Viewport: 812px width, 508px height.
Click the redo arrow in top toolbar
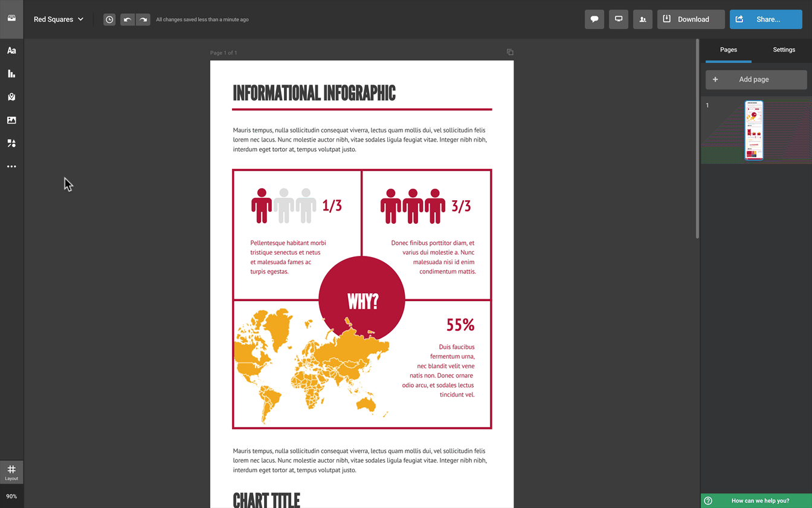tap(143, 19)
